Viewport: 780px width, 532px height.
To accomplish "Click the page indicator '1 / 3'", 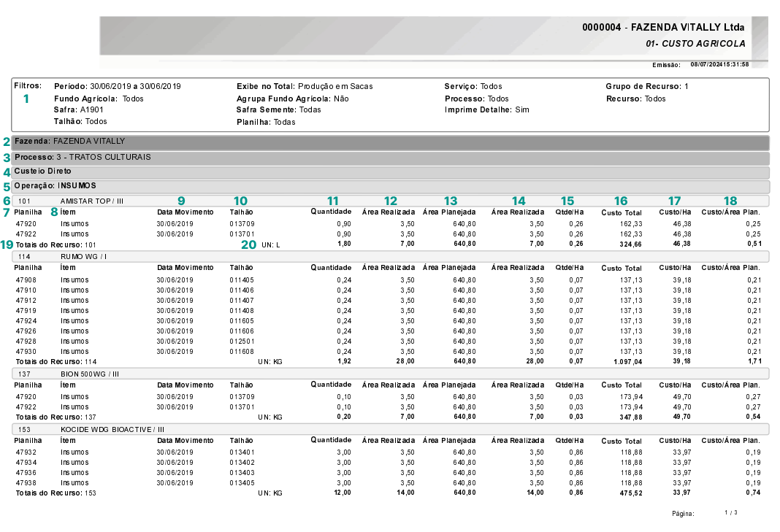I will point(731,512).
